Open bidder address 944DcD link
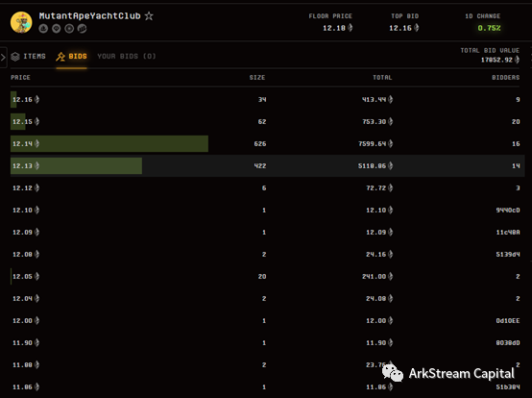The image size is (532, 398). click(x=508, y=211)
